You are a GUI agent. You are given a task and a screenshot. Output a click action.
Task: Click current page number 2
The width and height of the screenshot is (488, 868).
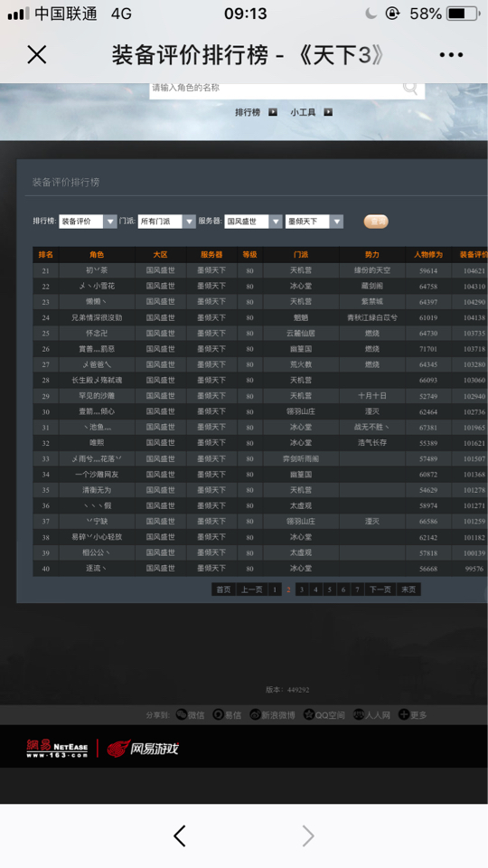pos(288,590)
